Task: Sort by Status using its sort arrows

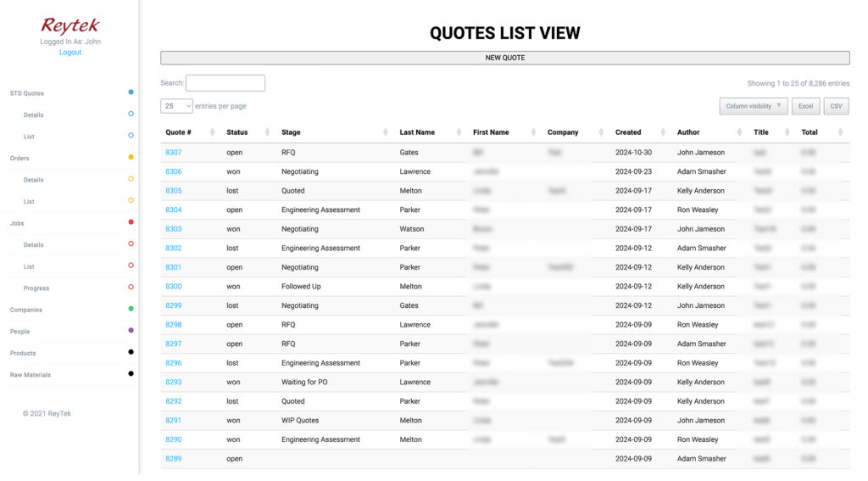Action: tap(267, 131)
